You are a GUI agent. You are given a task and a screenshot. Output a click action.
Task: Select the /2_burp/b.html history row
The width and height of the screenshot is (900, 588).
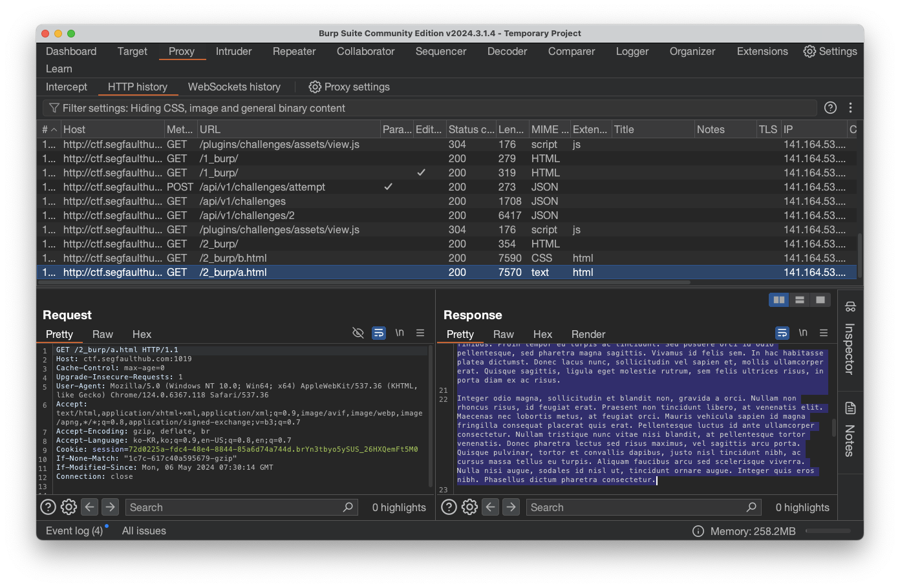[447, 258]
